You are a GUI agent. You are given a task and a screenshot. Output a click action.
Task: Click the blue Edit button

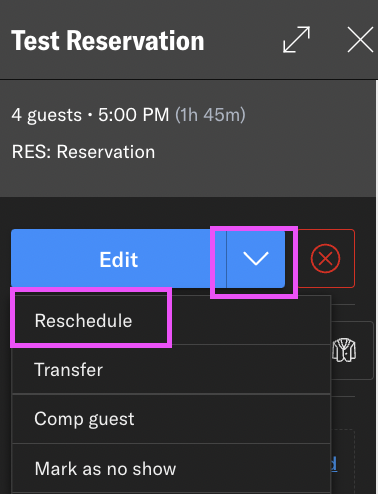click(x=119, y=259)
